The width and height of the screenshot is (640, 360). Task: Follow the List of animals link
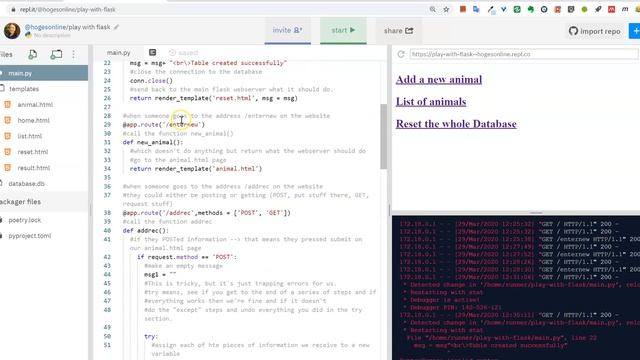431,102
